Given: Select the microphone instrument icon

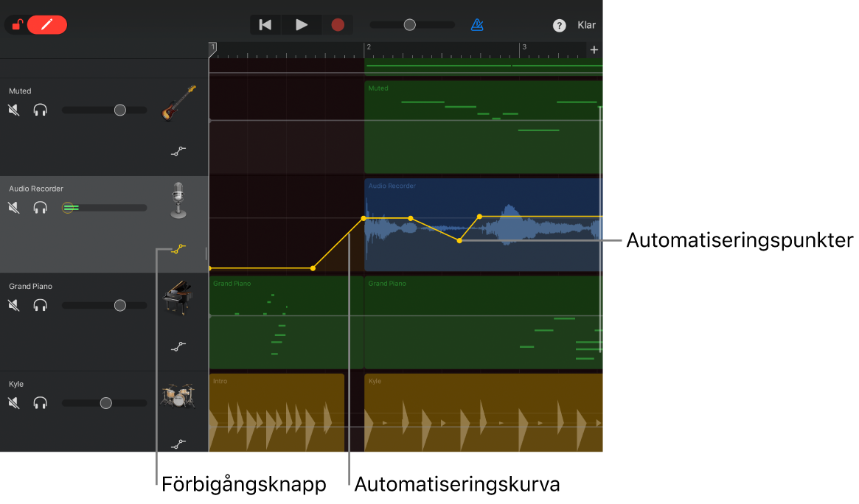Looking at the screenshot, I should click(178, 200).
